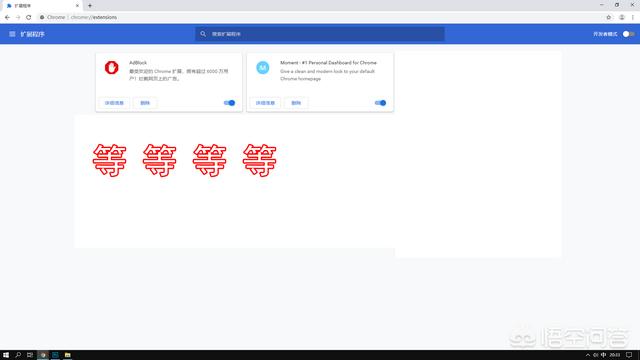Click the volume icon in tray
The width and height of the screenshot is (640, 360).
click(x=596, y=355)
